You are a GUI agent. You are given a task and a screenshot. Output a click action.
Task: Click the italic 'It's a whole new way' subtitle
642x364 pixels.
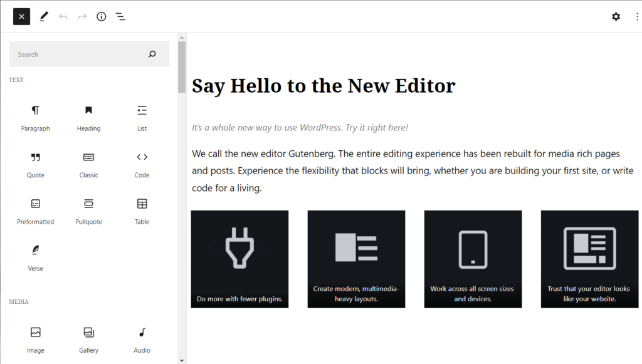coord(300,128)
